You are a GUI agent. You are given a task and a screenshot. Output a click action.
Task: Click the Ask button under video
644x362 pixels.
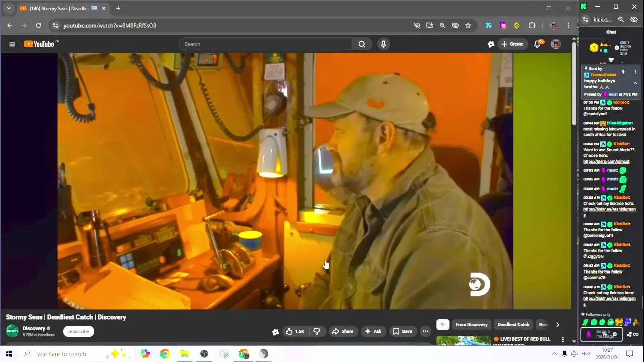coord(373,331)
